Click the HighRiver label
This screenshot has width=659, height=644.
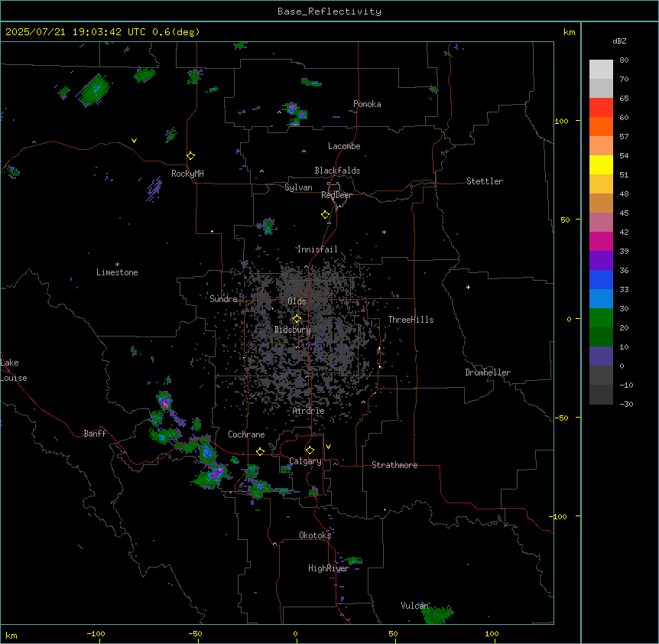[329, 568]
